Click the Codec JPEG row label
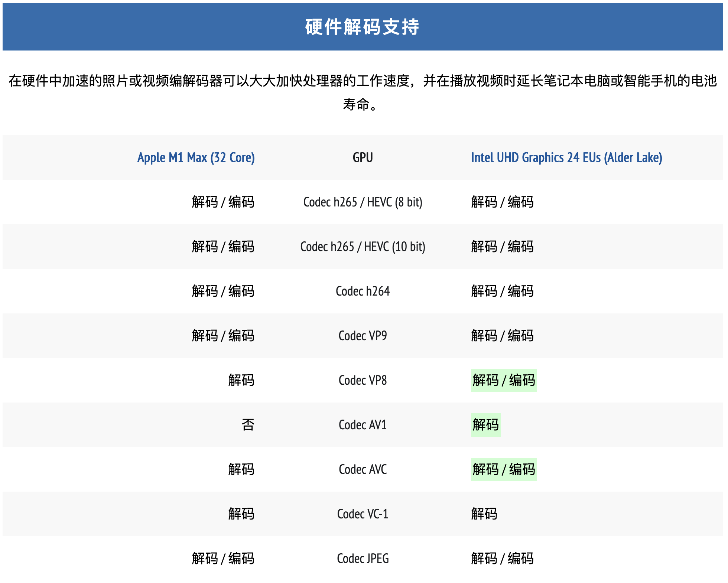Image resolution: width=728 pixels, height=583 pixels. tap(363, 558)
